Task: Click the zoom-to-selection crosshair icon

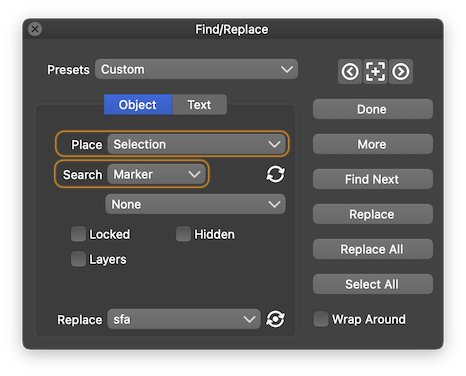Action: [x=375, y=71]
